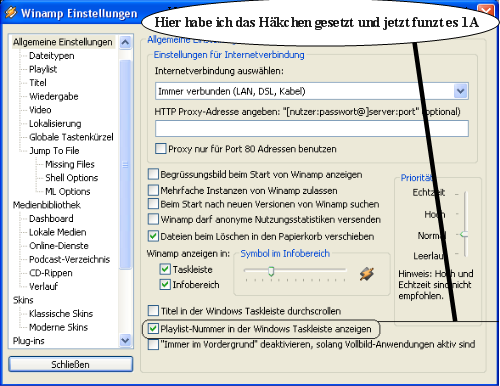The height and width of the screenshot is (386, 500).
Task: Click the HTTP Proxy-Adresse input field
Action: (x=312, y=128)
